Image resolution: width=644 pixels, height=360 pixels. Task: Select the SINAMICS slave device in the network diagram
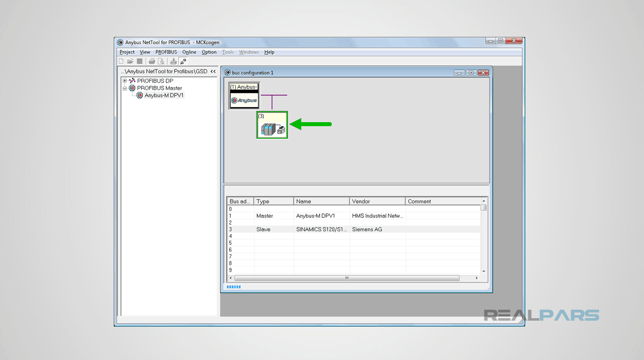click(272, 125)
